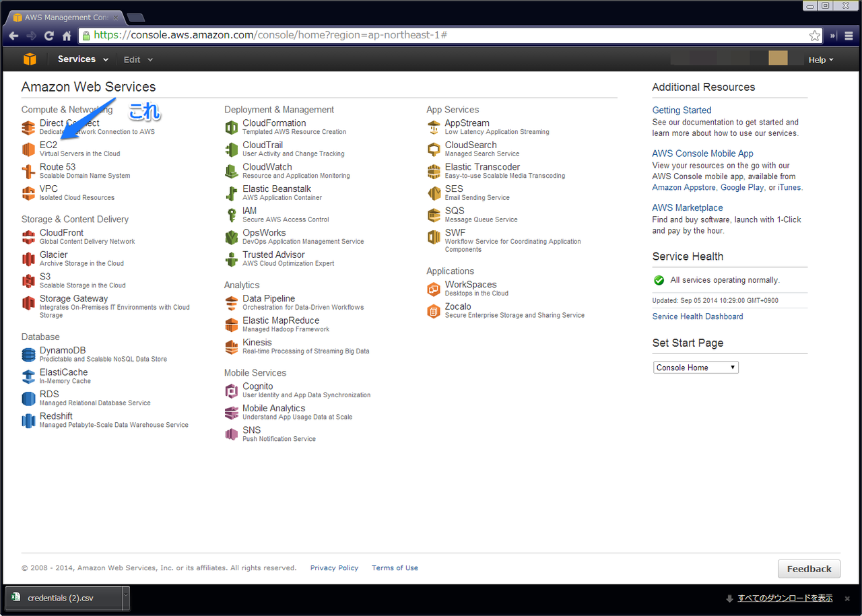This screenshot has width=862, height=616.
Task: Open the IAM access control icon
Action: 231,215
